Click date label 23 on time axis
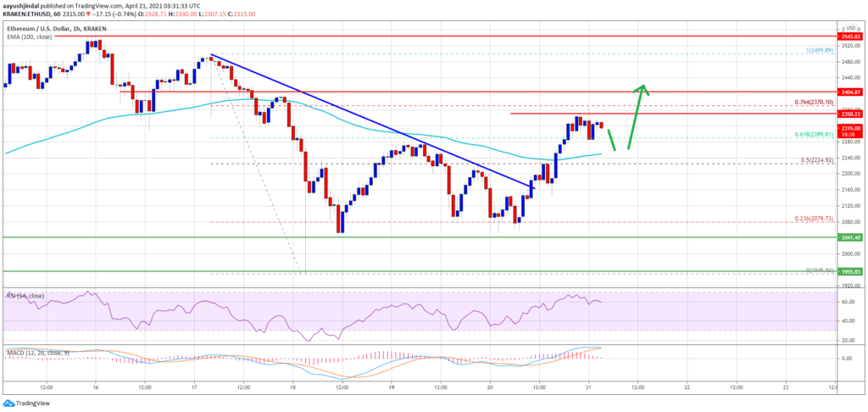The width and height of the screenshot is (868, 412). click(786, 387)
